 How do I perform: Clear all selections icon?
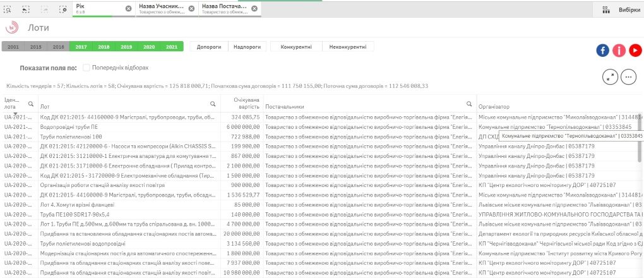pyautogui.click(x=63, y=9)
